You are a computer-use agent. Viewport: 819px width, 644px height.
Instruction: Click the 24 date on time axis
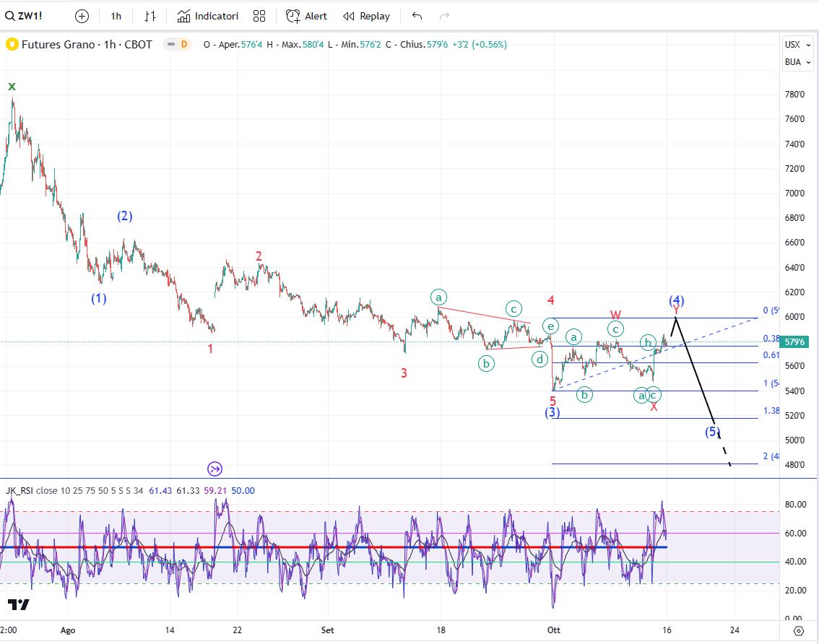coord(734,630)
